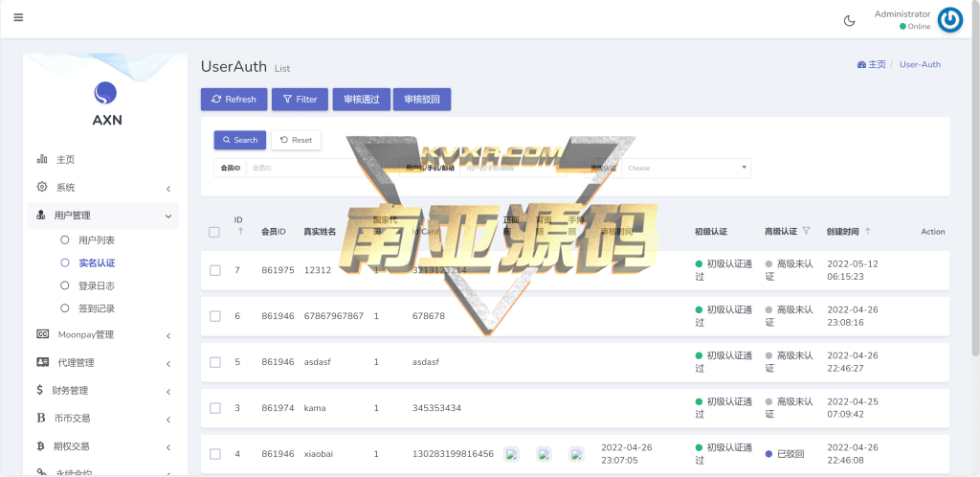Click the 高级认证 filter funnel icon

[806, 231]
